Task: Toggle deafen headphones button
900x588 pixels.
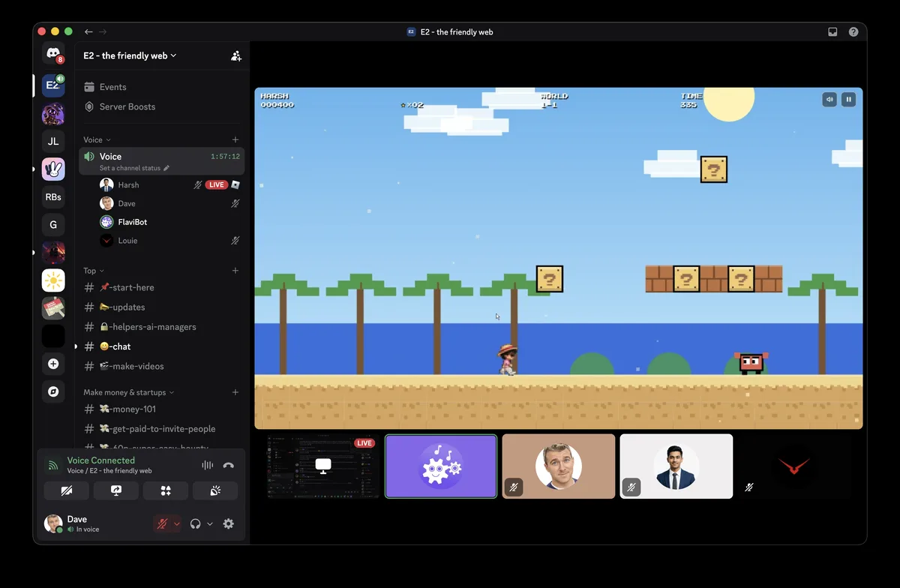Action: coord(196,523)
